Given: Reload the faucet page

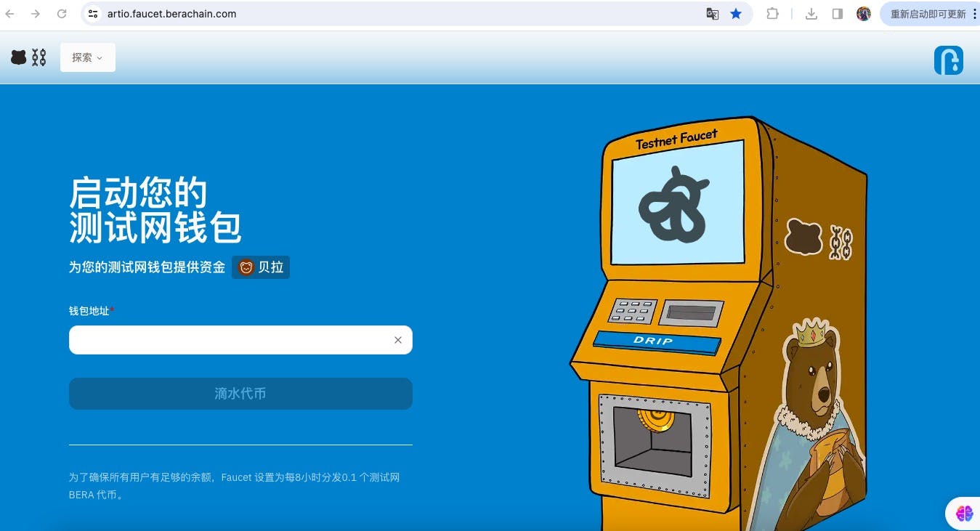Looking at the screenshot, I should (62, 14).
